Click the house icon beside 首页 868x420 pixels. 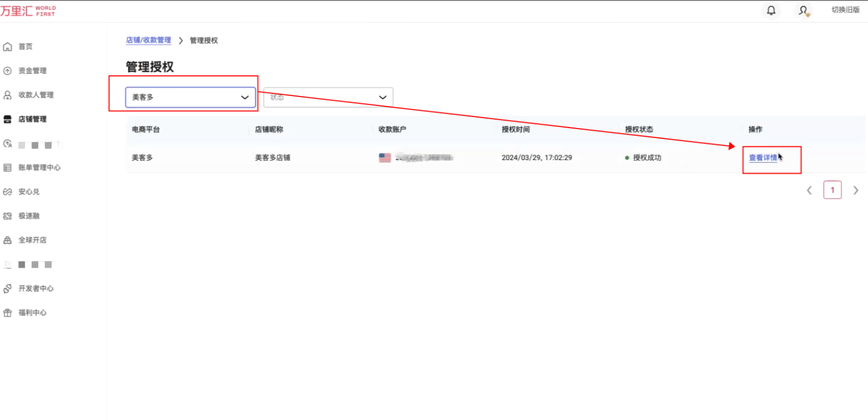[x=8, y=47]
